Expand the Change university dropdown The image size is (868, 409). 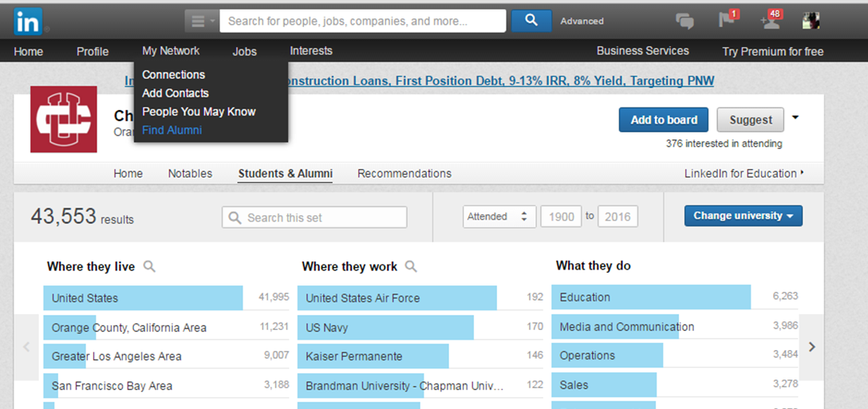744,216
